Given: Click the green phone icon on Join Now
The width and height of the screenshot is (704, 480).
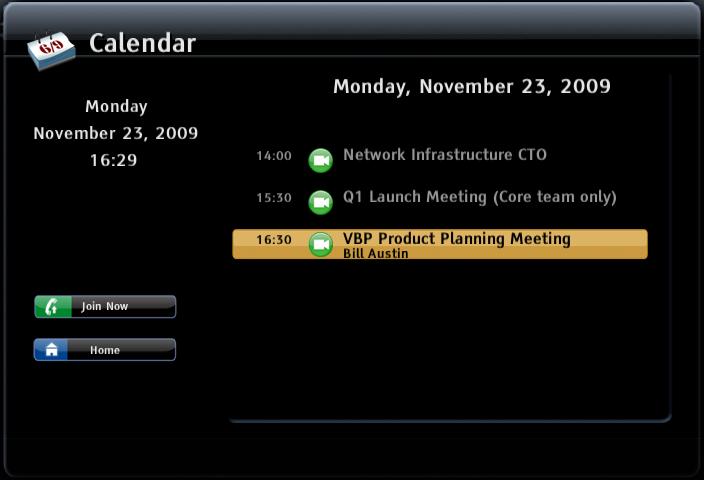Looking at the screenshot, I should pyautogui.click(x=53, y=307).
